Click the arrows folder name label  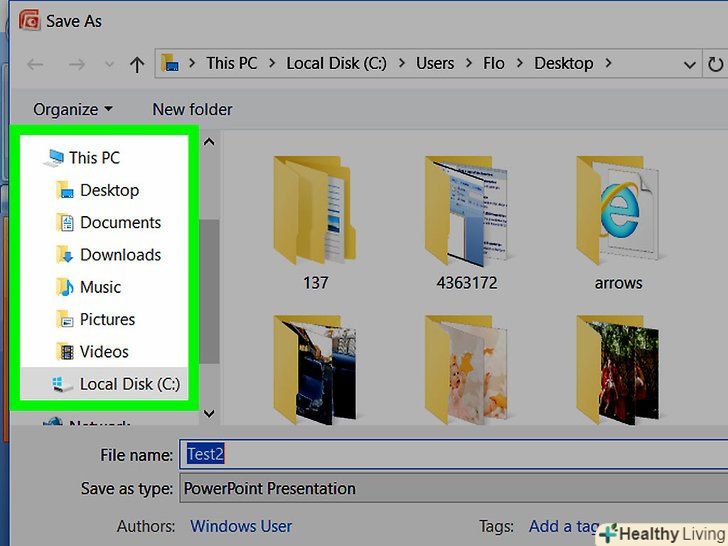[618, 283]
